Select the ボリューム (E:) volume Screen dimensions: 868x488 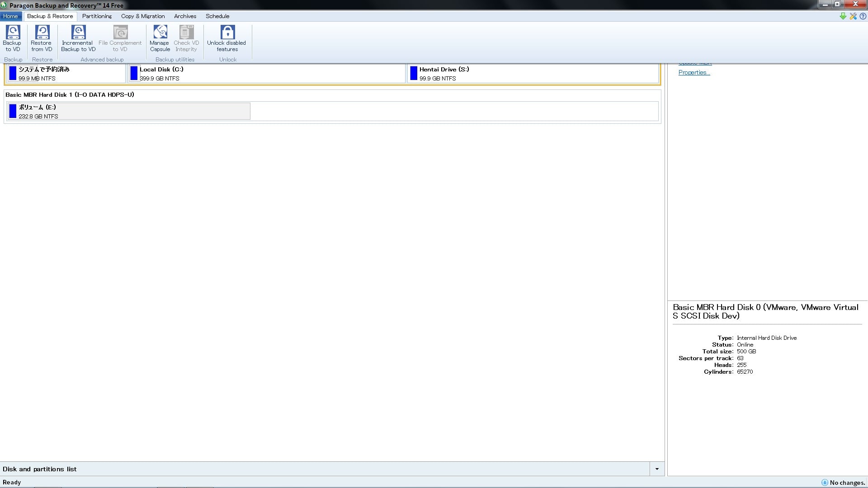128,111
